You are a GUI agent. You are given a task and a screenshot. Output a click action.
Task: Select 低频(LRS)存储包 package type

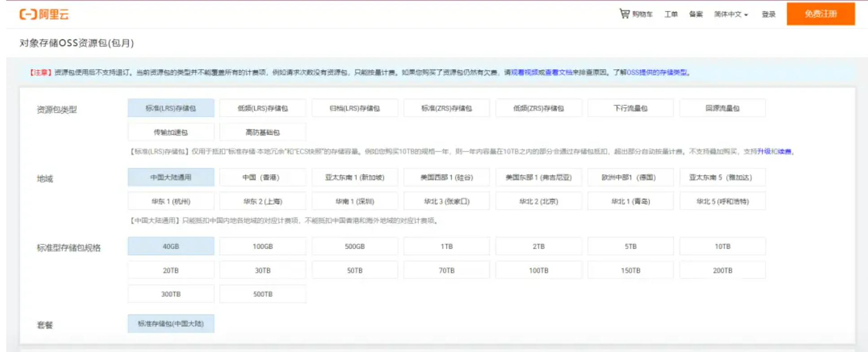tap(263, 108)
